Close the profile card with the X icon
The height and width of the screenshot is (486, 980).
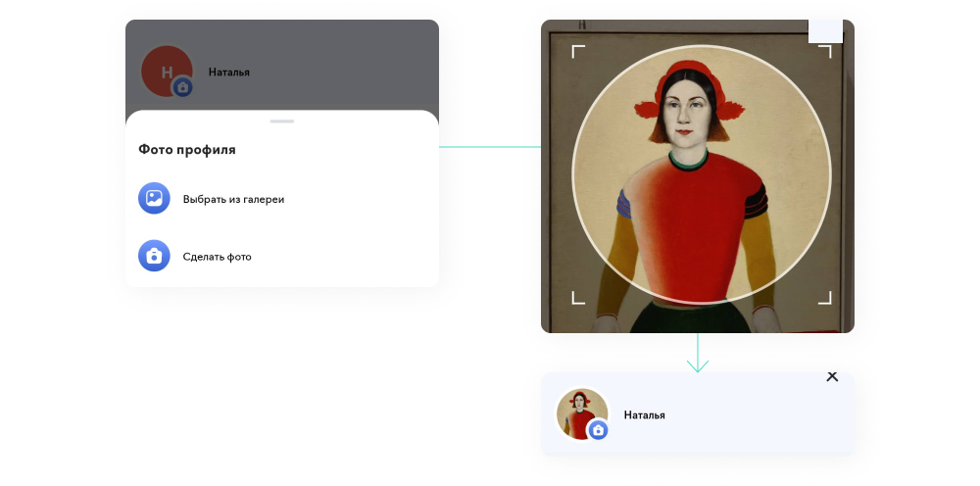(x=832, y=376)
